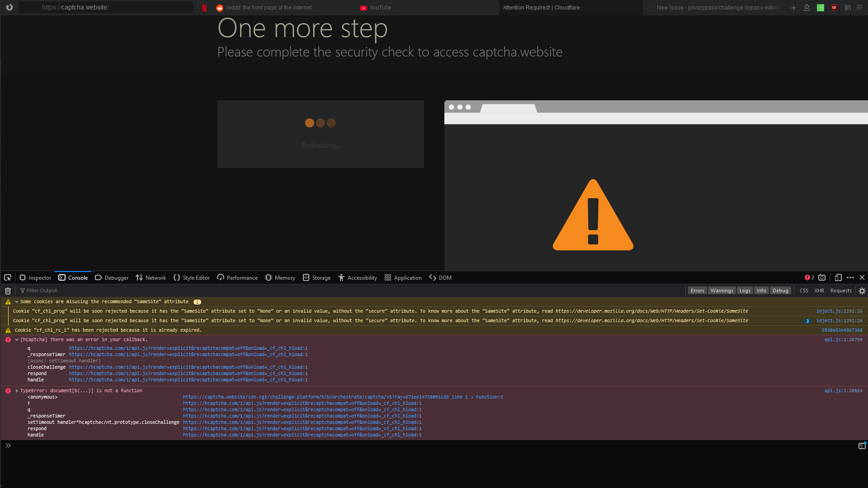Expand the TypeError document[b(...)] message
868x488 pixels.
tap(17, 391)
